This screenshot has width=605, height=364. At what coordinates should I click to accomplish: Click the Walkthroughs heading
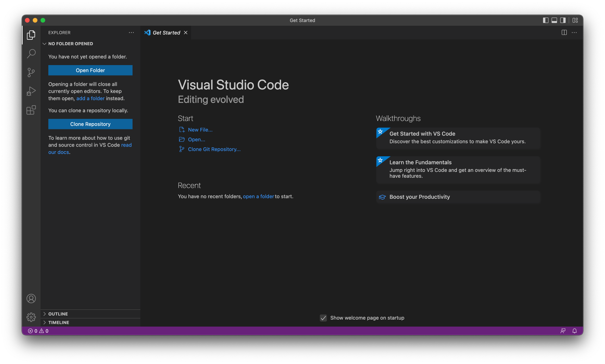(x=398, y=118)
